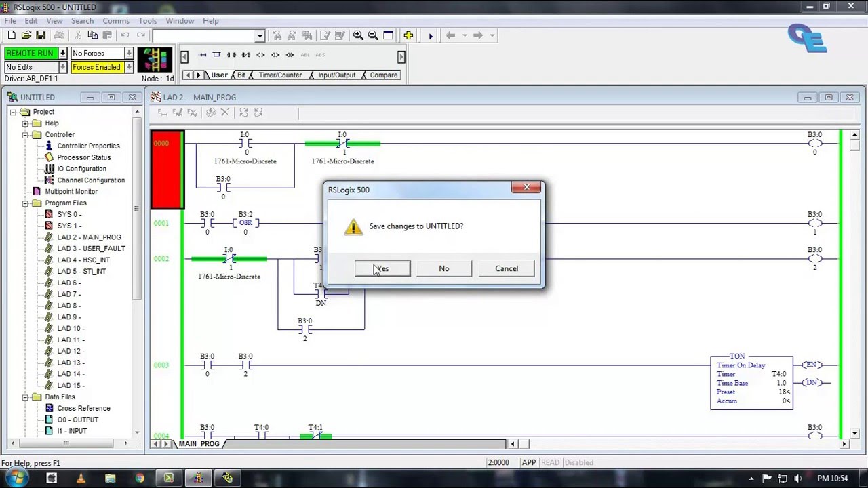Select LAD 4 - HSC_INT program file
Screen dimensions: 868x488
[83, 260]
